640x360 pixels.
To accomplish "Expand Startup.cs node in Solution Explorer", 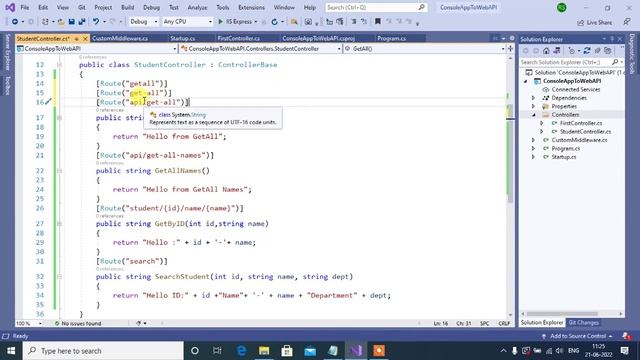I will (x=533, y=157).
